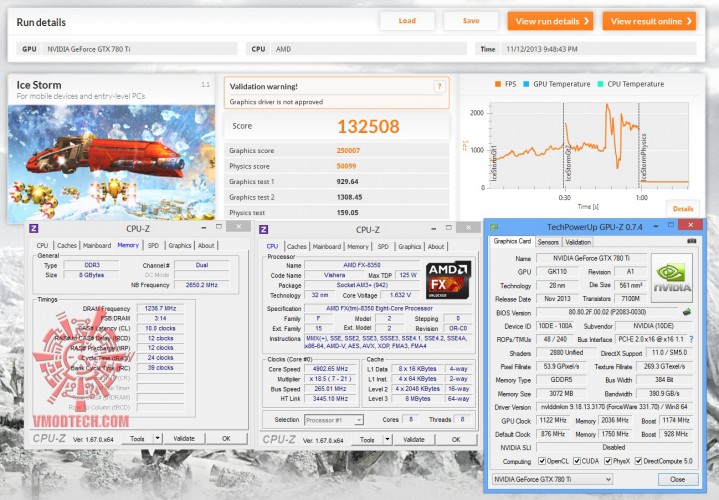The height and width of the screenshot is (500, 719).
Task: Click the Specification AMD FX-8350 Eight-Core Processor
Action: 387,308
